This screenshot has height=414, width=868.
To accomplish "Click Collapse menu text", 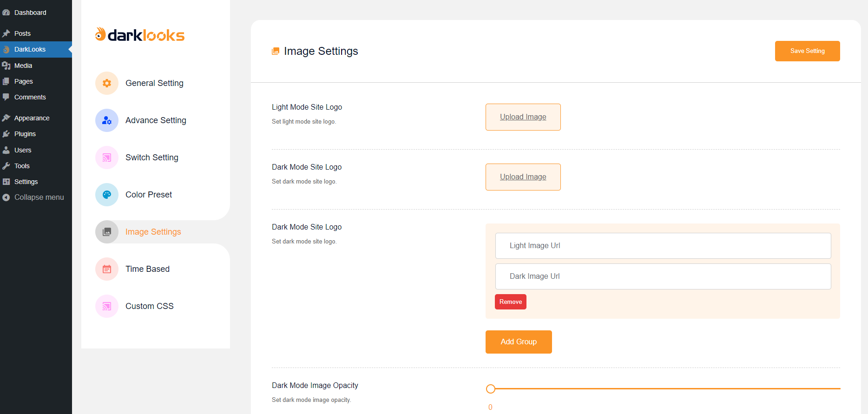I will (x=39, y=197).
